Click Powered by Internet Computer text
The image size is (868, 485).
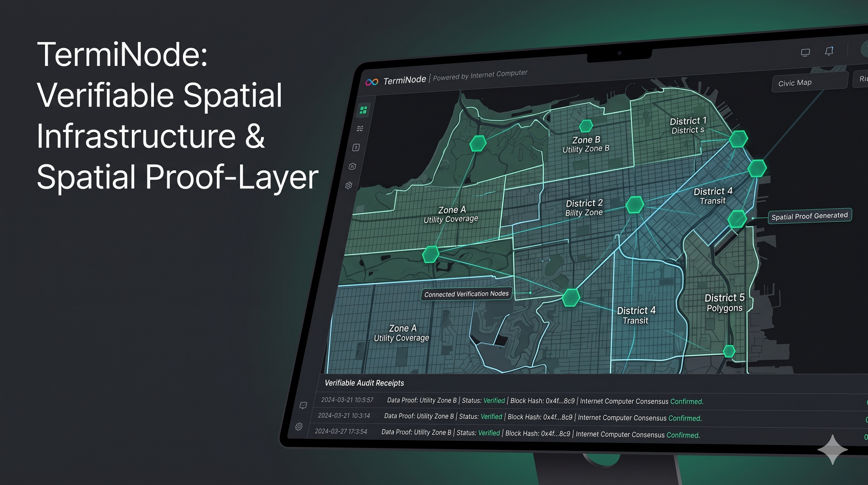coord(480,75)
